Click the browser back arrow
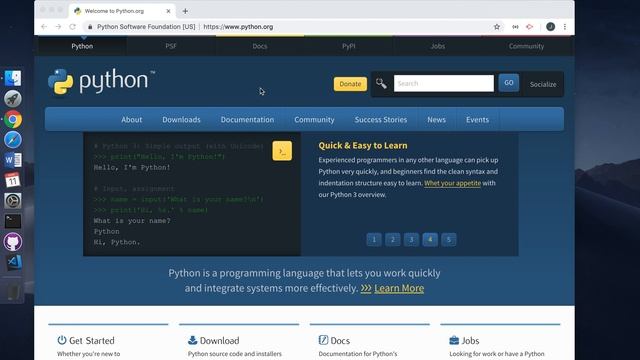The image size is (640, 360). coord(44,27)
